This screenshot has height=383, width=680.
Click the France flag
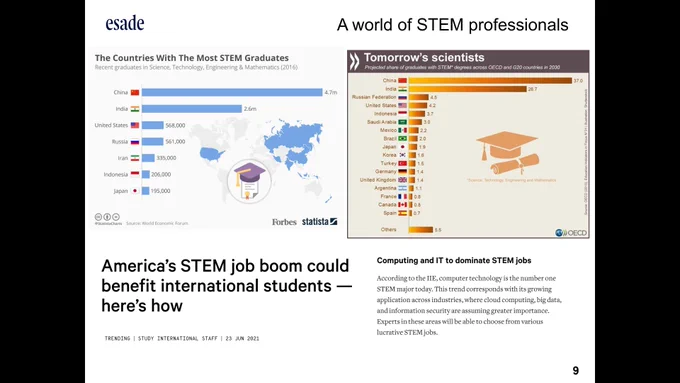[x=402, y=196]
